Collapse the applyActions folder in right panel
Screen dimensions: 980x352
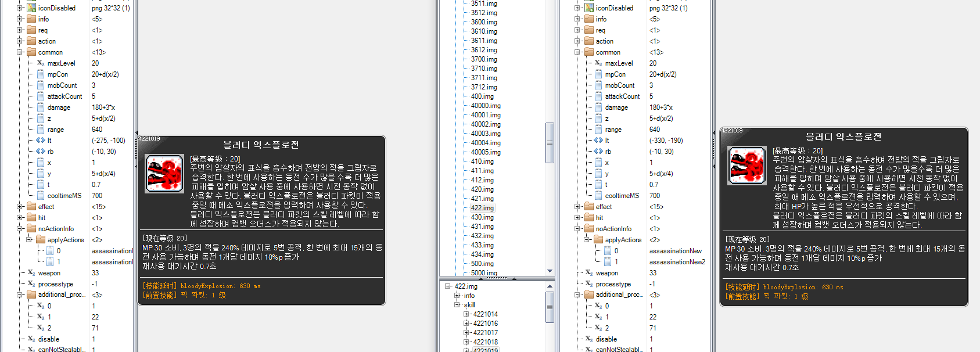587,240
